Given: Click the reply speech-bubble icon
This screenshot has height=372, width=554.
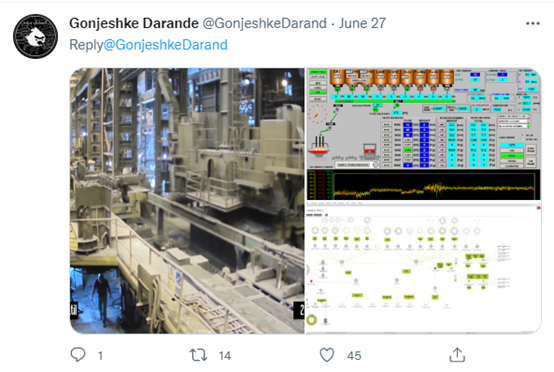Looking at the screenshot, I should click(78, 355).
